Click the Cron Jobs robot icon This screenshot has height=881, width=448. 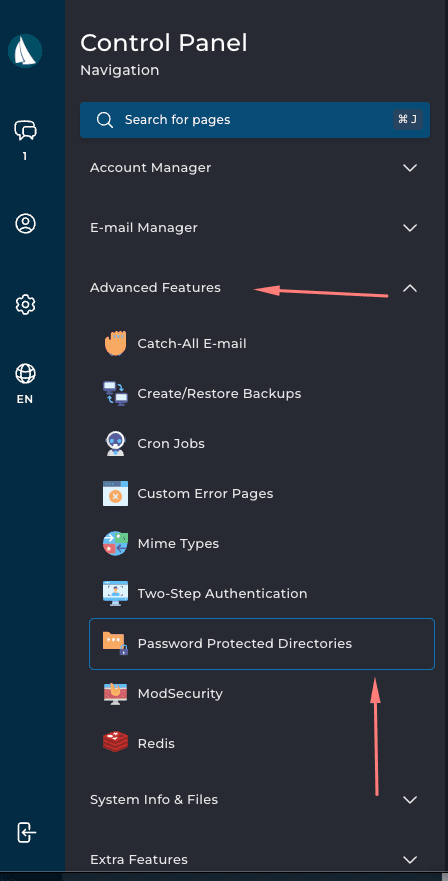[115, 443]
